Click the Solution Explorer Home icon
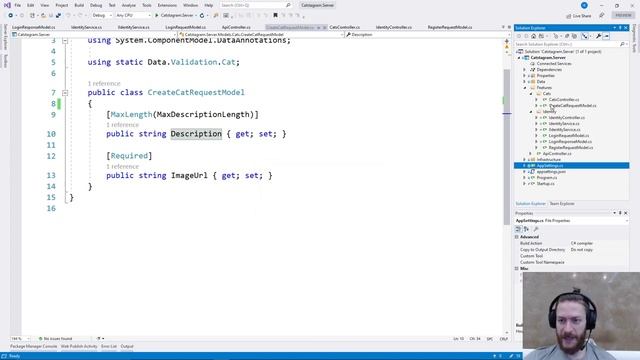 click(x=533, y=36)
